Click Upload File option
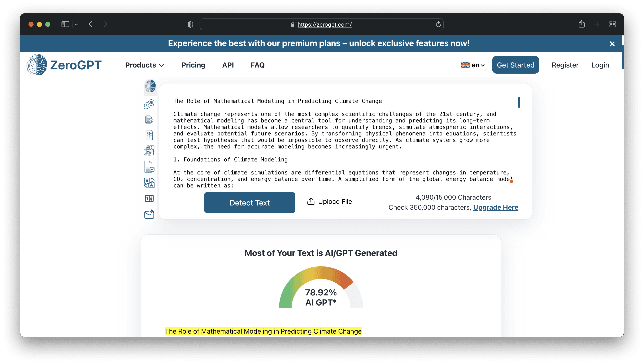644x364 pixels. (330, 201)
